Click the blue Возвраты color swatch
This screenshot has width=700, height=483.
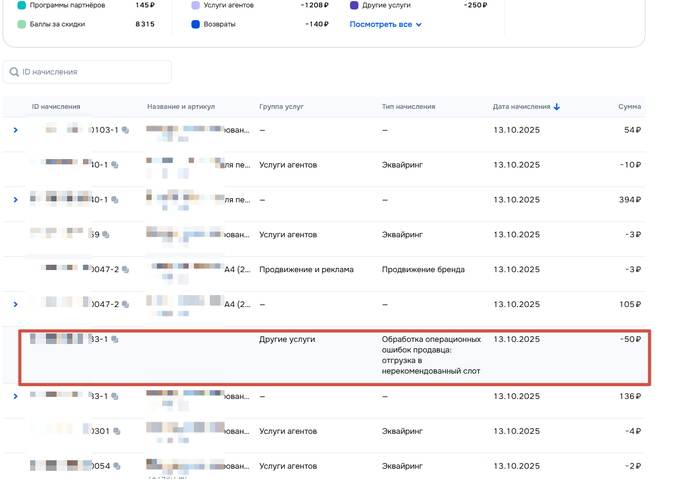pyautogui.click(x=195, y=24)
